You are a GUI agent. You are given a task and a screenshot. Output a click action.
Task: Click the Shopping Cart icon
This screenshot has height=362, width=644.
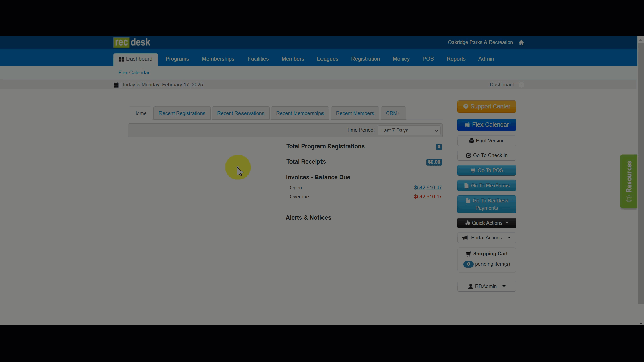468,254
